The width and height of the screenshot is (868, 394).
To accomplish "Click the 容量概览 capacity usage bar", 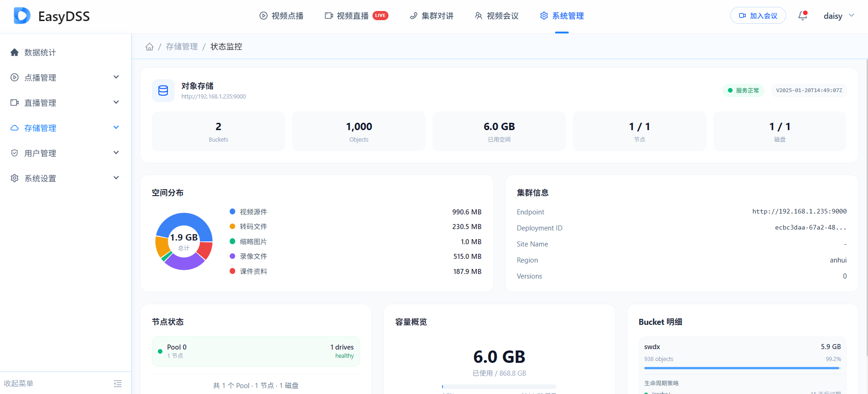I will pyautogui.click(x=499, y=387).
